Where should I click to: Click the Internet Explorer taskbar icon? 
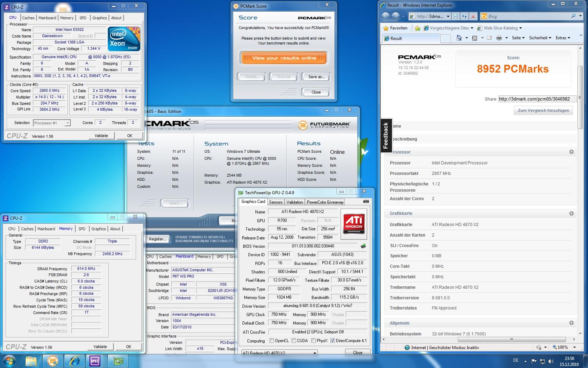pyautogui.click(x=74, y=361)
